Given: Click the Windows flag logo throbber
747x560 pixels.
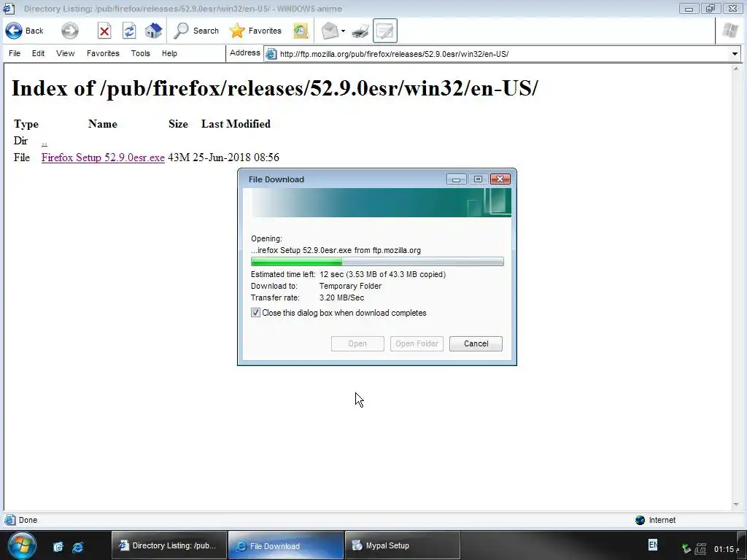Looking at the screenshot, I should click(x=729, y=31).
